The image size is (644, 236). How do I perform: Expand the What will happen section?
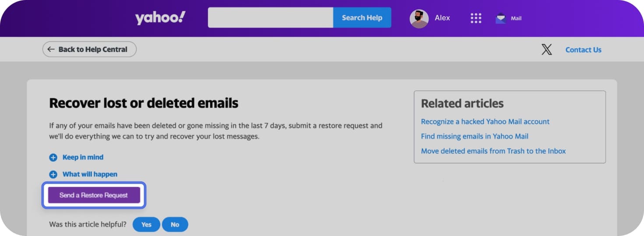tap(90, 174)
